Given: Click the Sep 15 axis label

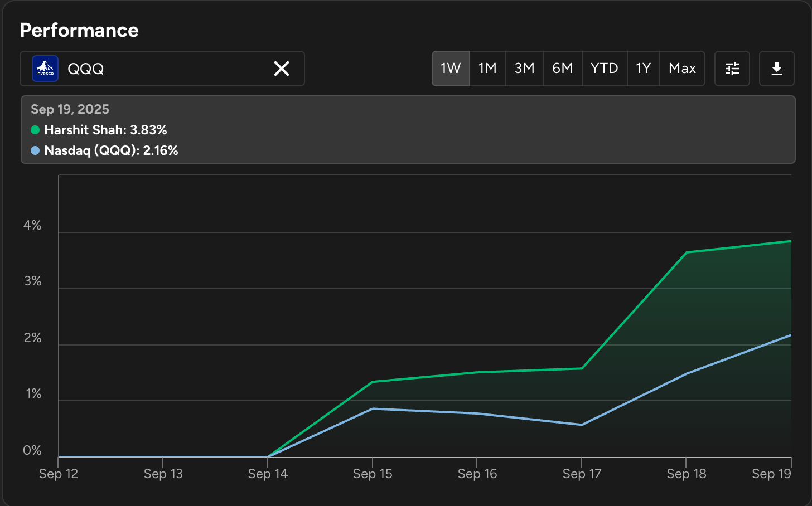Looking at the screenshot, I should coord(373,474).
